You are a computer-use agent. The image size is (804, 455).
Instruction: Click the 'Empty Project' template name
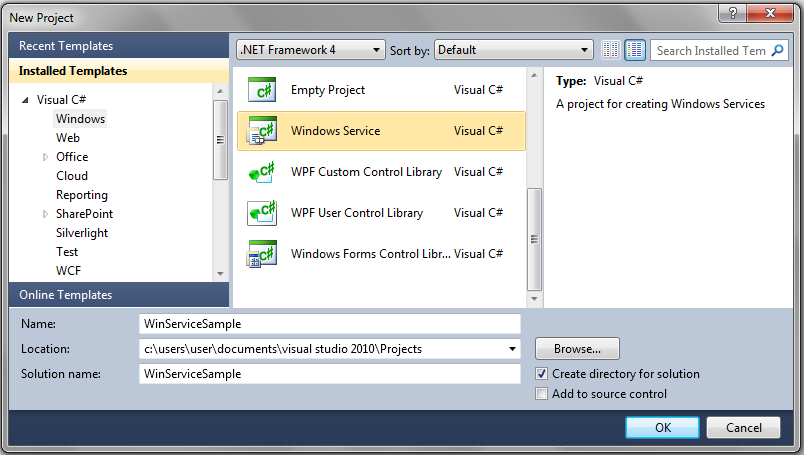tap(328, 90)
